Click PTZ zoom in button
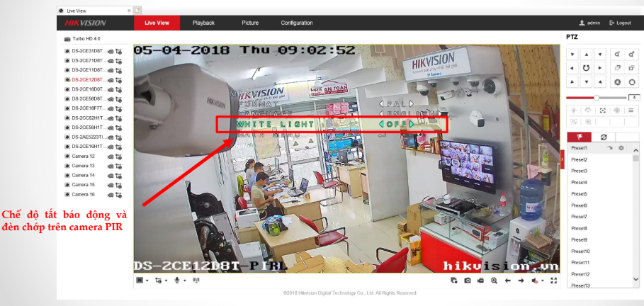 pos(632,55)
